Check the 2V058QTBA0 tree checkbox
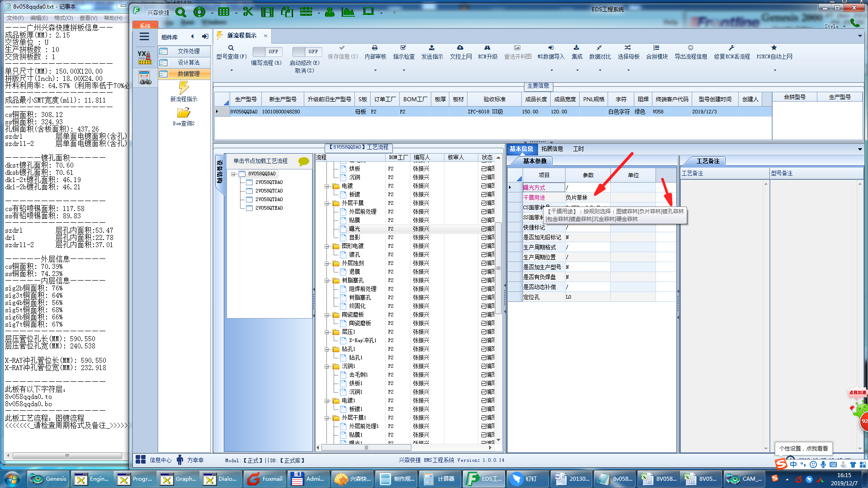The image size is (868, 488). coord(249,183)
